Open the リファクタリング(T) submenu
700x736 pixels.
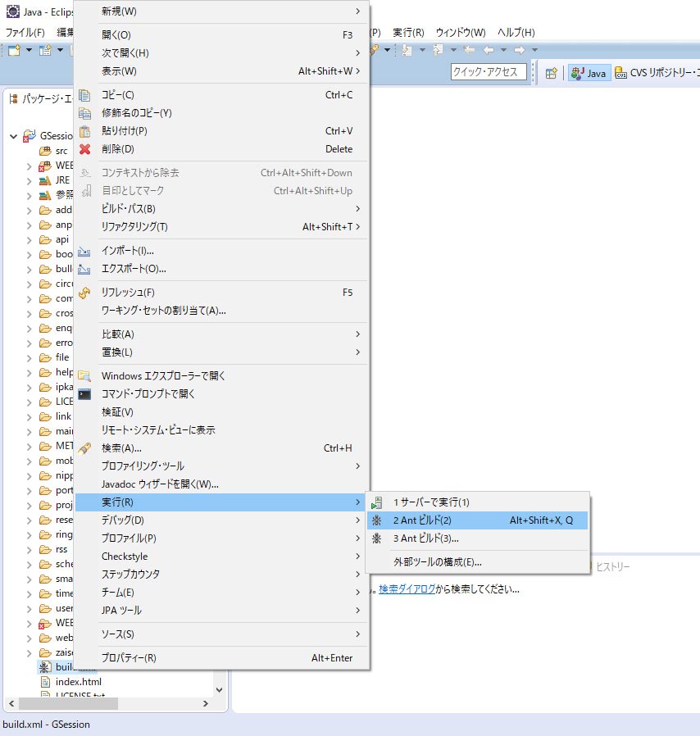coord(222,227)
